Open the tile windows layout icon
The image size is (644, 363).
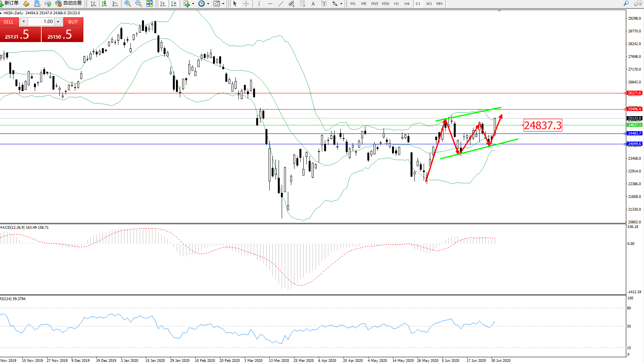point(149,3)
